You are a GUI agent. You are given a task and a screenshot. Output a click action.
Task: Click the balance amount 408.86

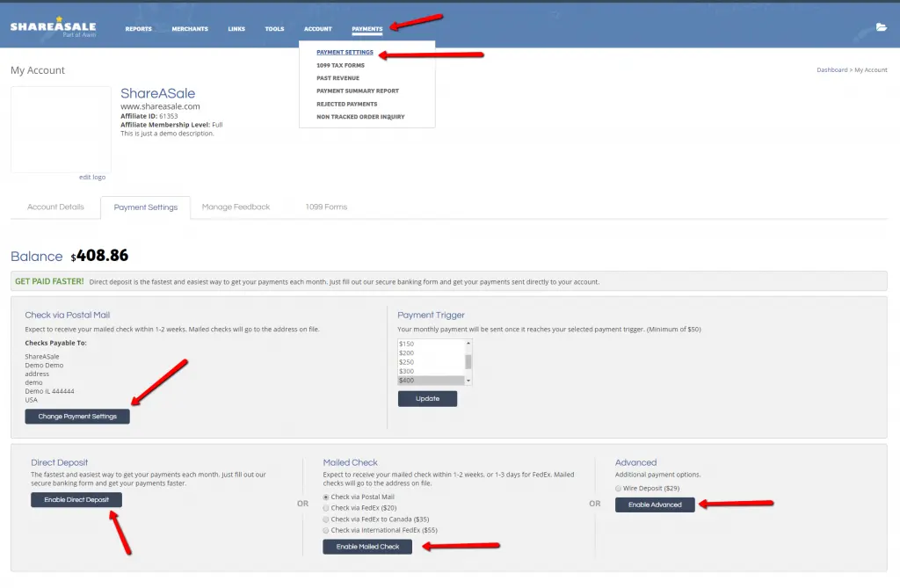pyautogui.click(x=102, y=256)
